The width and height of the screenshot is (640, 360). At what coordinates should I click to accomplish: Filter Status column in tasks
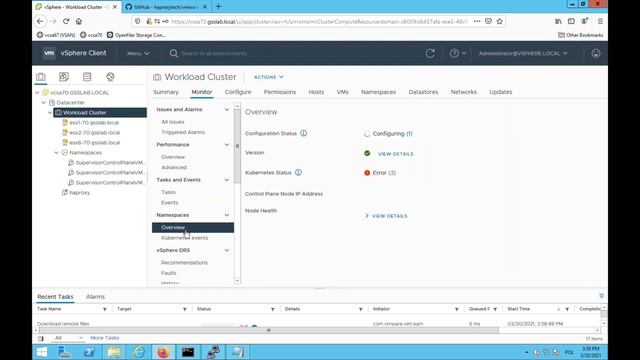coord(273,309)
